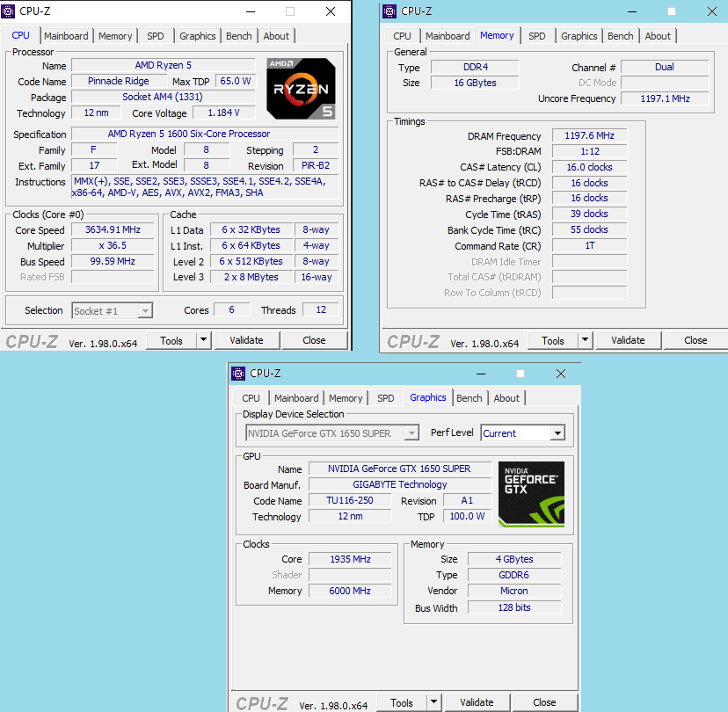Image resolution: width=728 pixels, height=712 pixels.
Task: Click Tools button in Memory window
Action: (x=552, y=340)
